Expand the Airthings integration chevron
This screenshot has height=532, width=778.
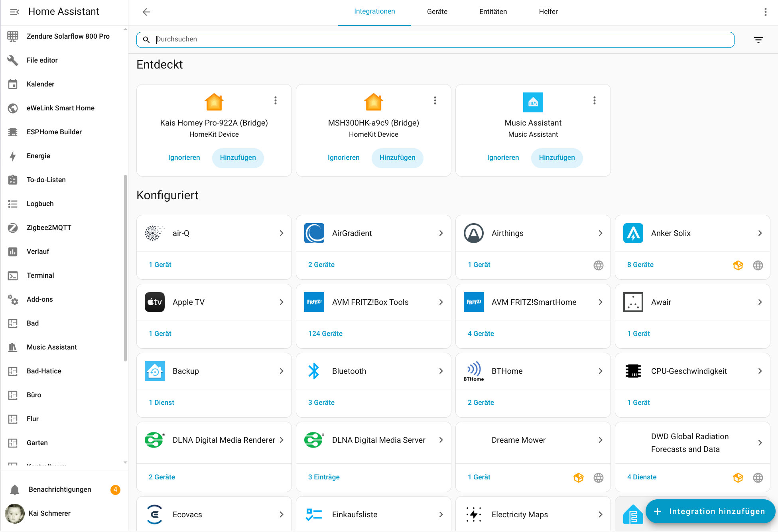tap(601, 233)
